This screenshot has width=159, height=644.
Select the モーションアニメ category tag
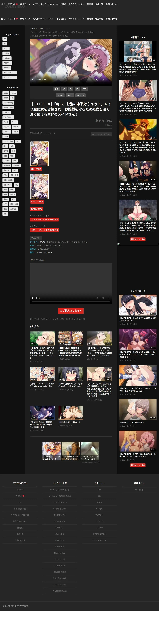pos(10,78)
